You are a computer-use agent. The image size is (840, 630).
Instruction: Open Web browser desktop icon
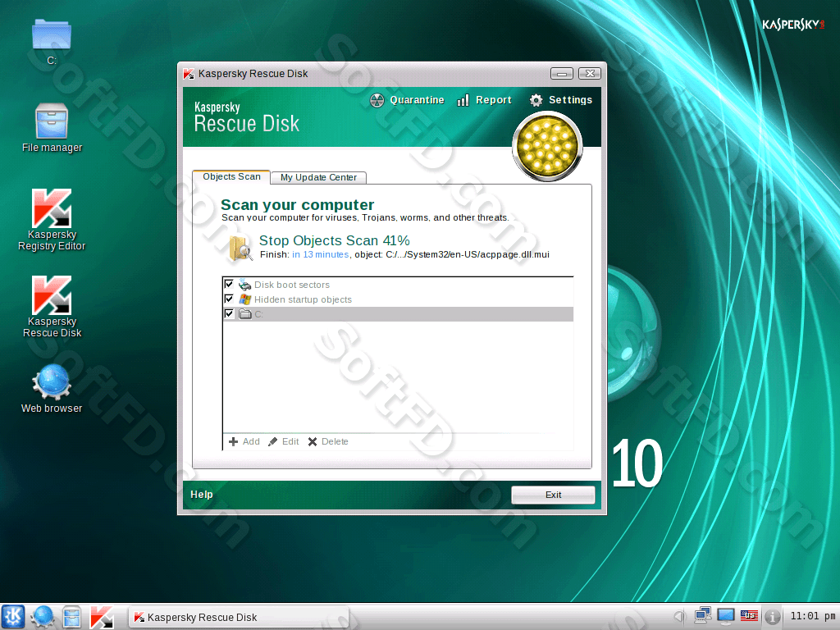[52, 388]
